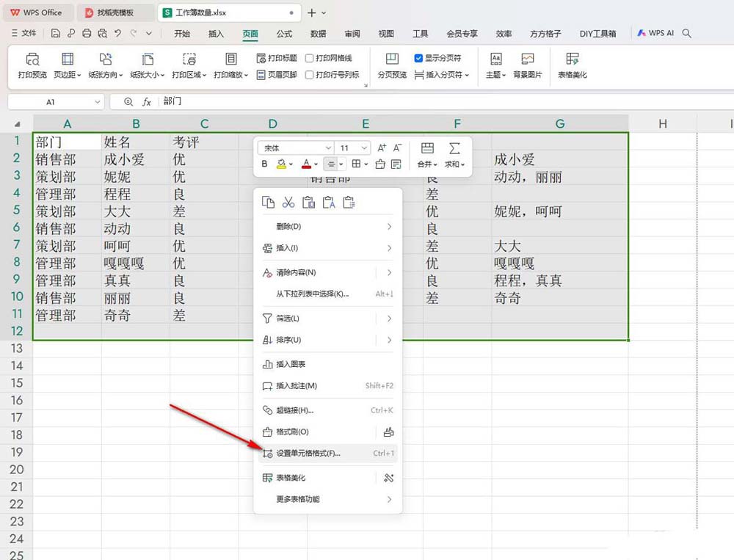Click the Copy icon in the context menu
The height and width of the screenshot is (560, 734).
pyautogui.click(x=268, y=203)
